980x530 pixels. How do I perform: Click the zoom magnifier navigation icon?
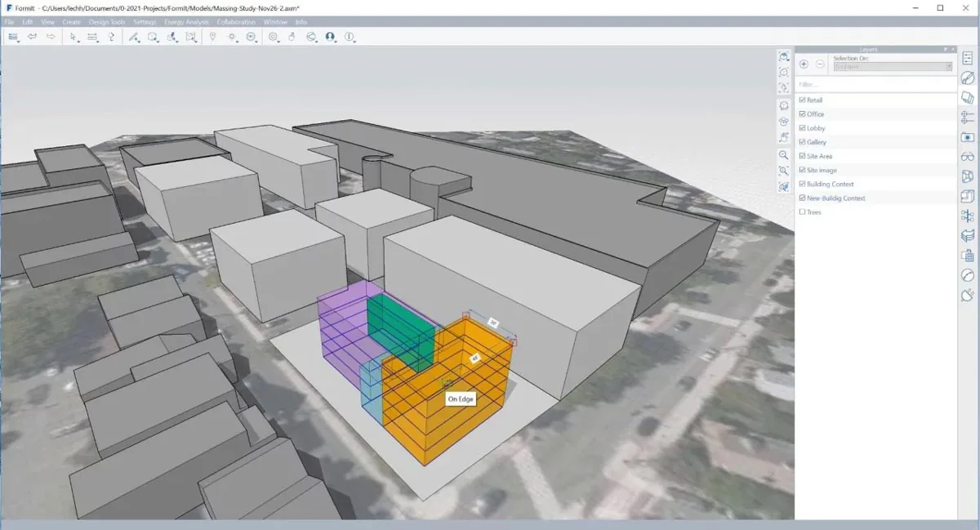click(x=783, y=155)
